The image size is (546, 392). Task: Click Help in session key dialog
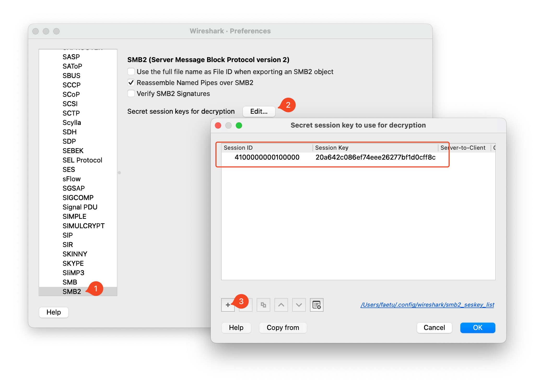(x=236, y=328)
